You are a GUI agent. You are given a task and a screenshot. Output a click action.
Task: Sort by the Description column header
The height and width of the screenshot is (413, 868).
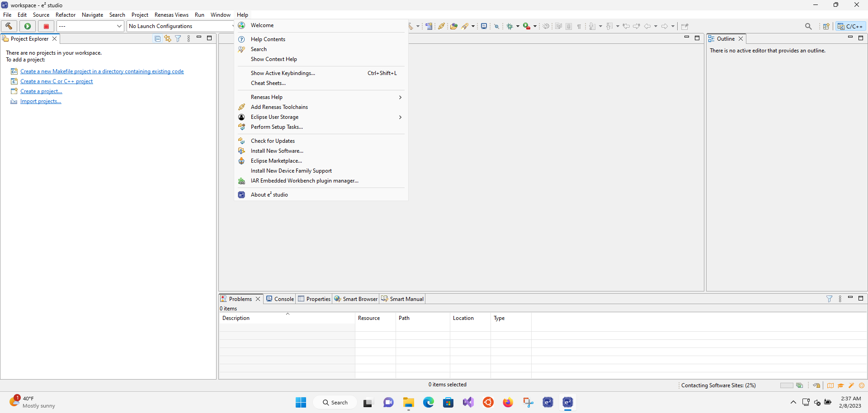pos(287,318)
